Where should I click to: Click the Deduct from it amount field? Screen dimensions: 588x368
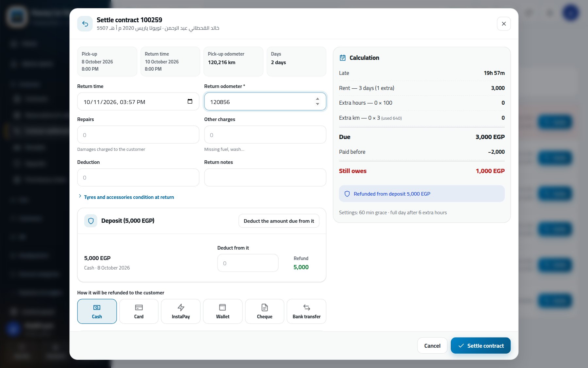(x=248, y=263)
